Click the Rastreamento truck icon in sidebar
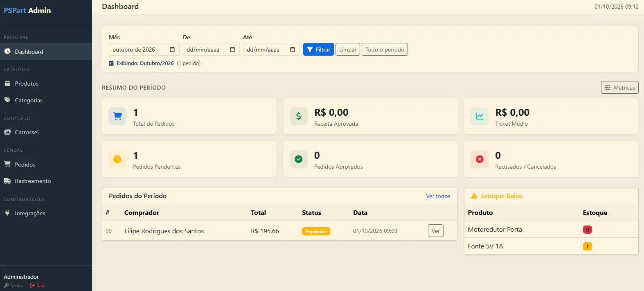Viewport: 644px width, 291px height. click(x=7, y=181)
